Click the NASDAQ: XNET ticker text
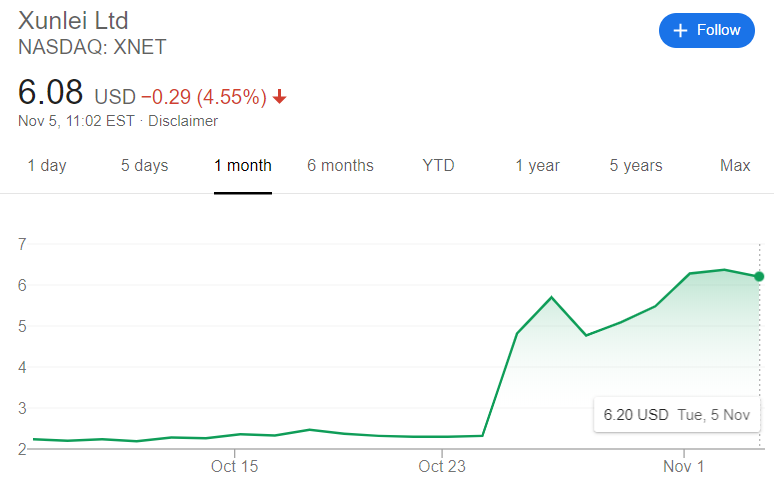 pos(92,47)
